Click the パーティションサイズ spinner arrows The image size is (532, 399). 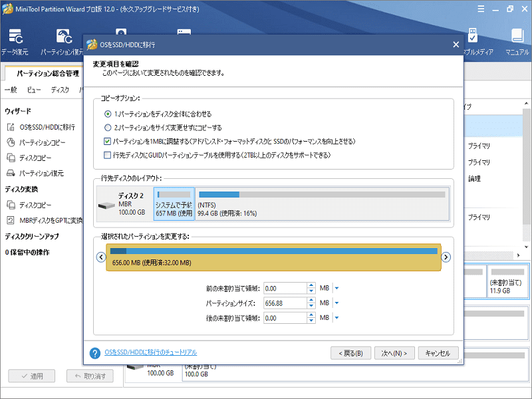pos(311,303)
